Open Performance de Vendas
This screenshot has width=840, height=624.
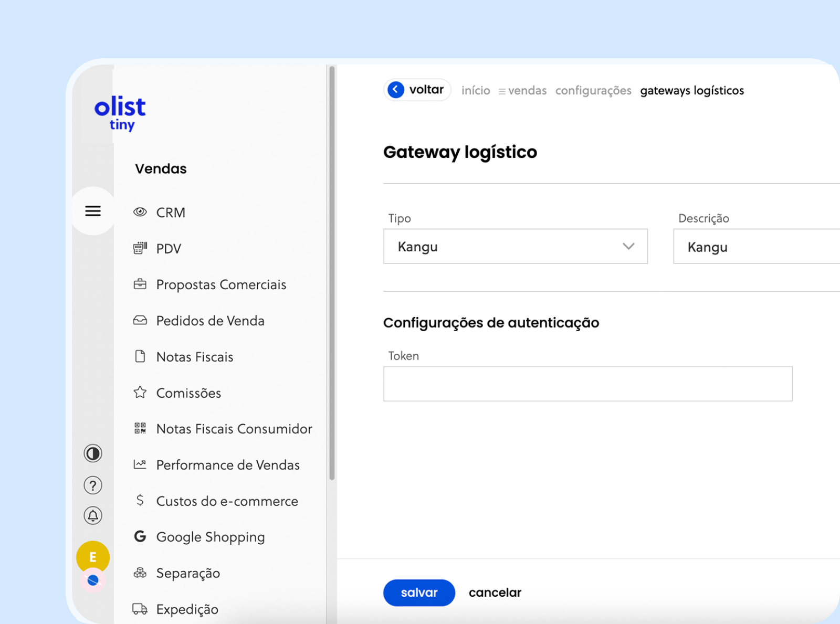pos(228,465)
